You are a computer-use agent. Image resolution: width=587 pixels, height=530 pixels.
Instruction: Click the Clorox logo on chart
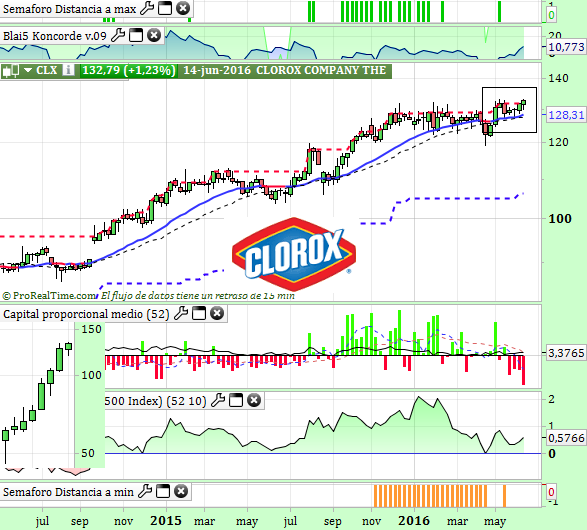[294, 255]
